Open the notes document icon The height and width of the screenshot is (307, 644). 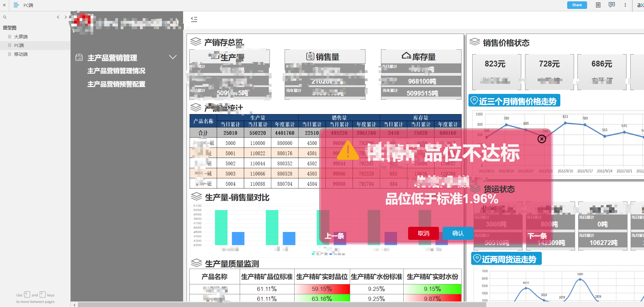(x=598, y=5)
